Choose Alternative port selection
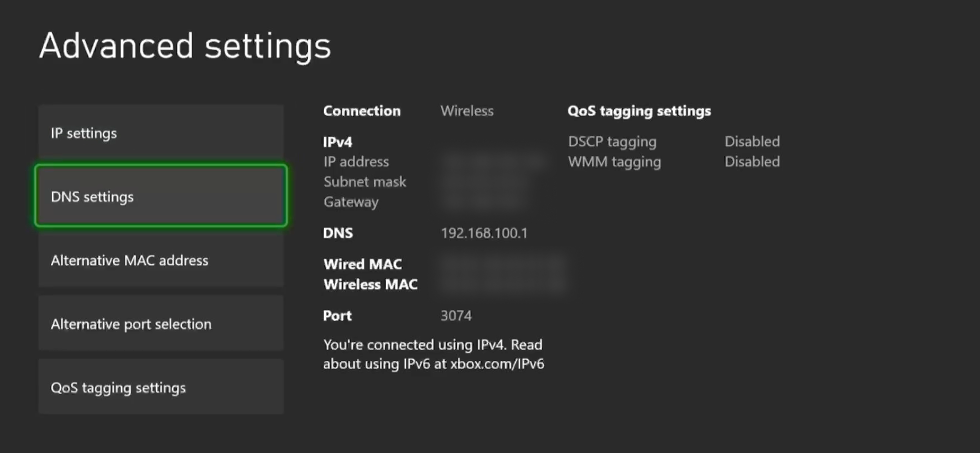Viewport: 980px width, 453px height. pyautogui.click(x=161, y=324)
